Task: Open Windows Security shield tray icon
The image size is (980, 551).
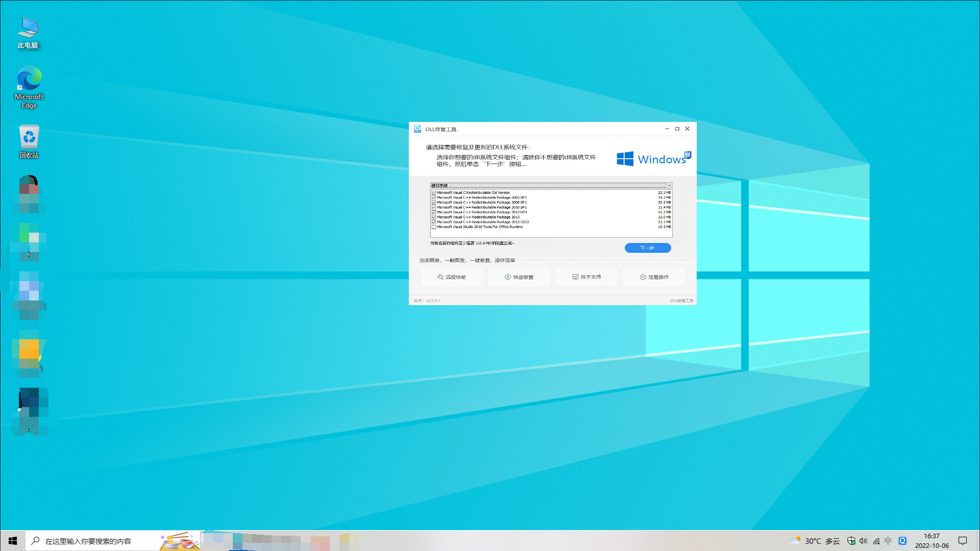Action: click(851, 541)
